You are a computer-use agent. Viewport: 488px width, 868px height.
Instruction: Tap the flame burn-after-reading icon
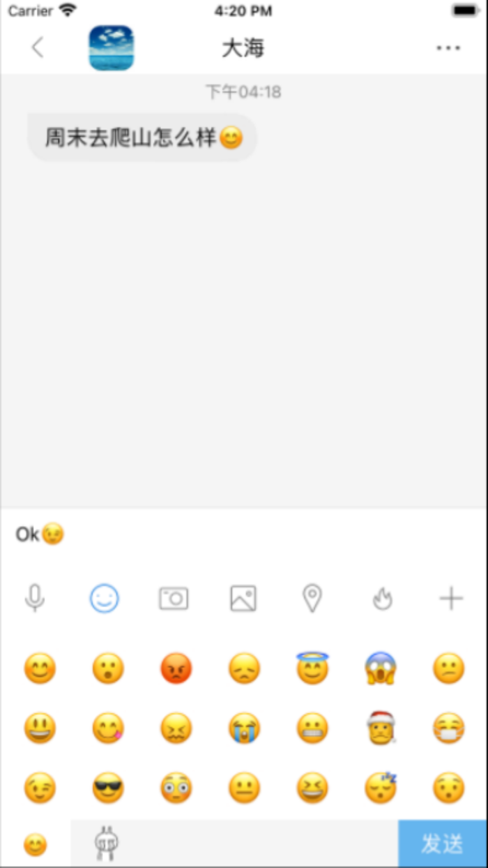(382, 598)
